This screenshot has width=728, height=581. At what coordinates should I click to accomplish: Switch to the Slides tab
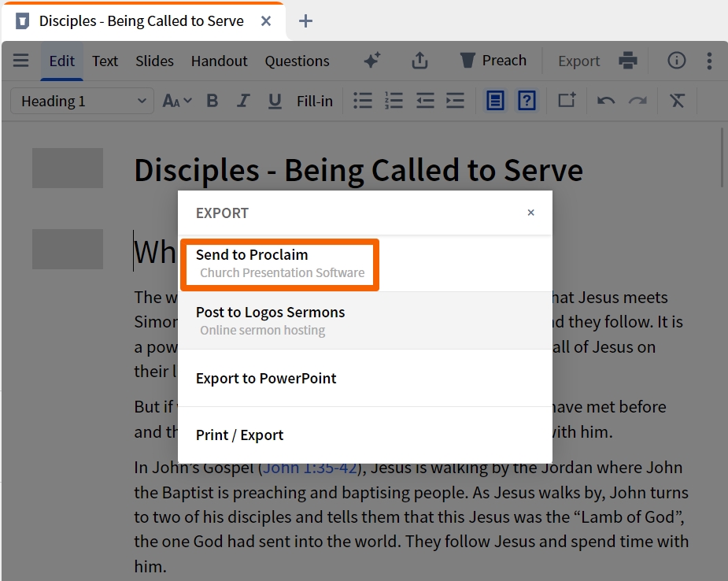(x=154, y=61)
